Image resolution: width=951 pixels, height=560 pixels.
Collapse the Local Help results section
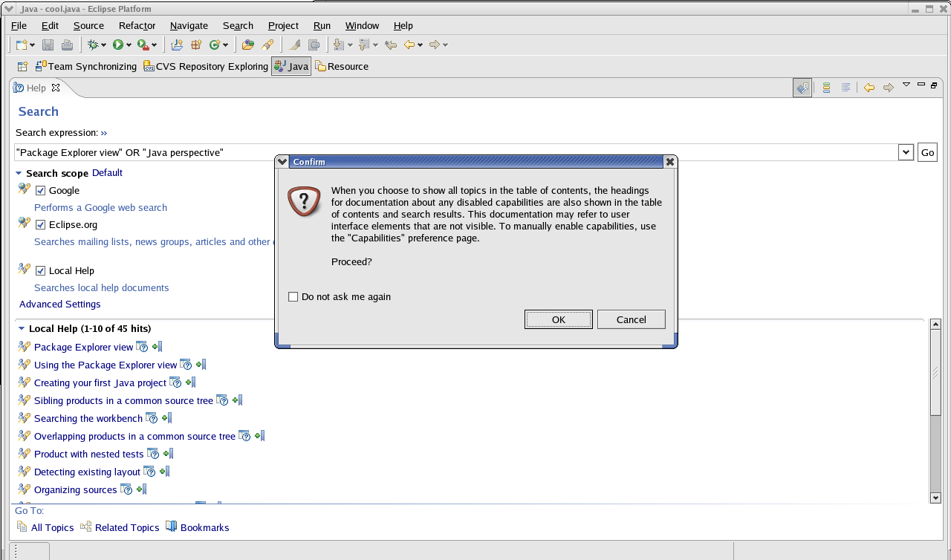point(22,328)
